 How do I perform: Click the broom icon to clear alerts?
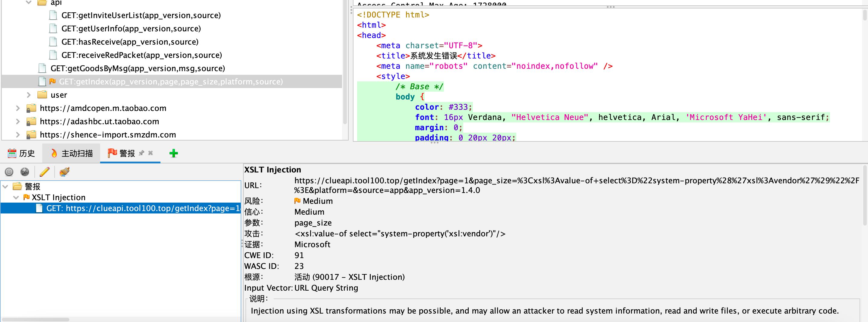point(64,172)
